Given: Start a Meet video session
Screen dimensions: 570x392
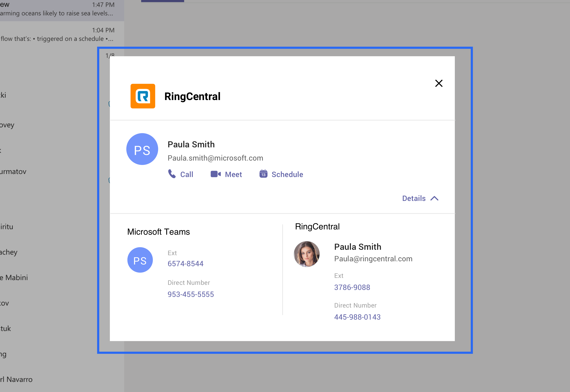Looking at the screenshot, I should point(226,174).
